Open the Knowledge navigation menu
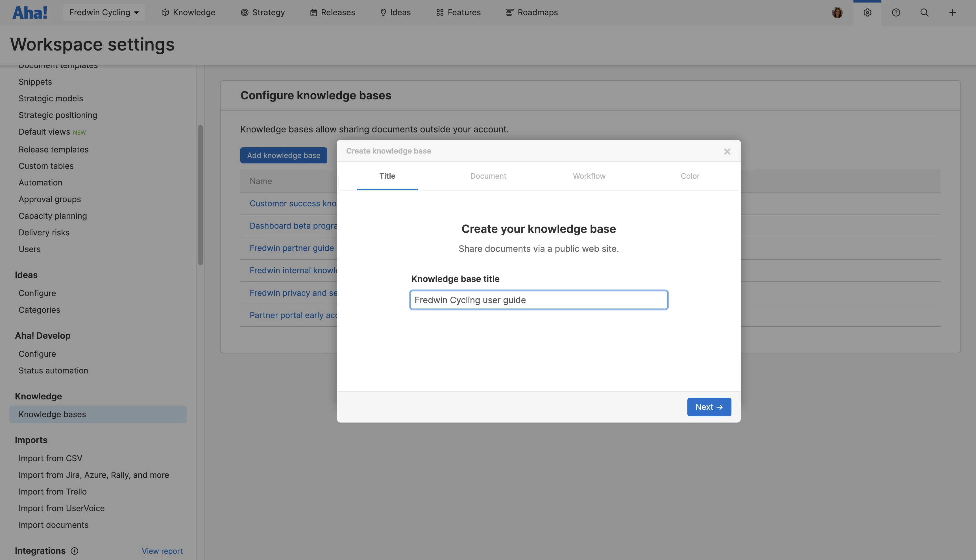Screen dimensions: 976x560 click(x=188, y=12)
